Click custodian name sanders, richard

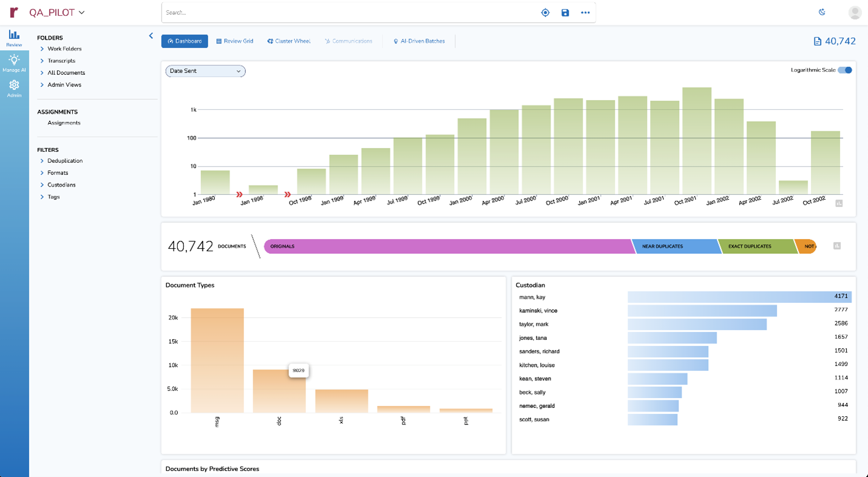pyautogui.click(x=539, y=351)
